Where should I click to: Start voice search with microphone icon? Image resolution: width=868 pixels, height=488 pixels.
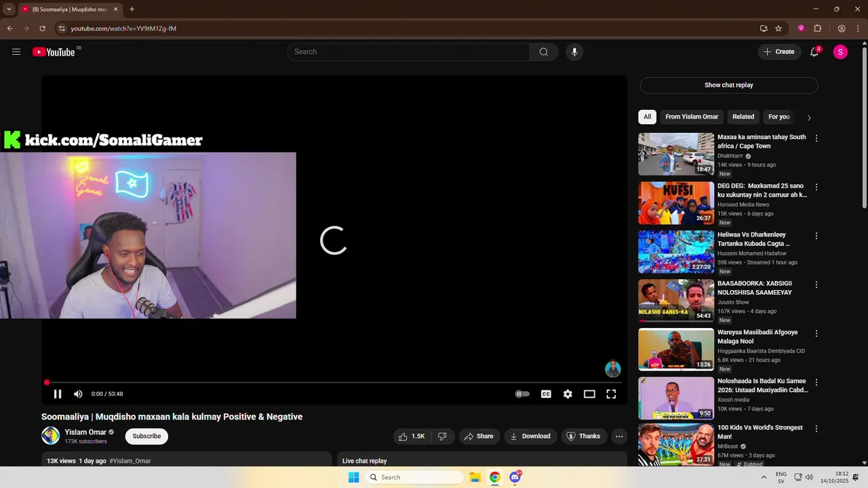pos(574,52)
